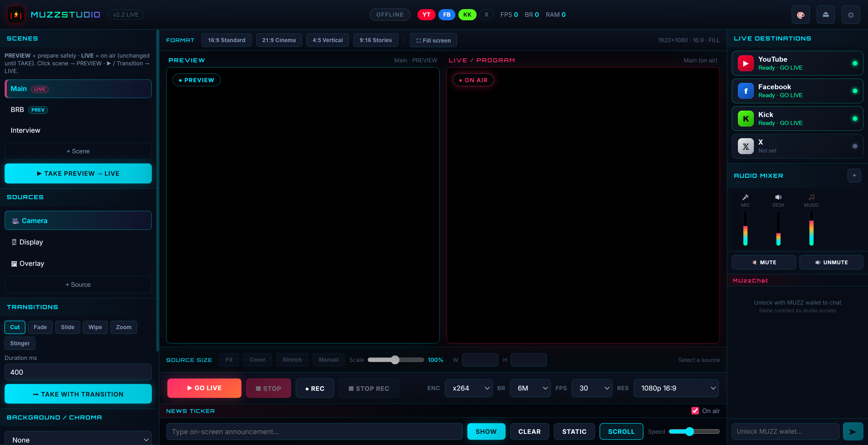
Task: Choose the Fade transition
Action: [40, 327]
